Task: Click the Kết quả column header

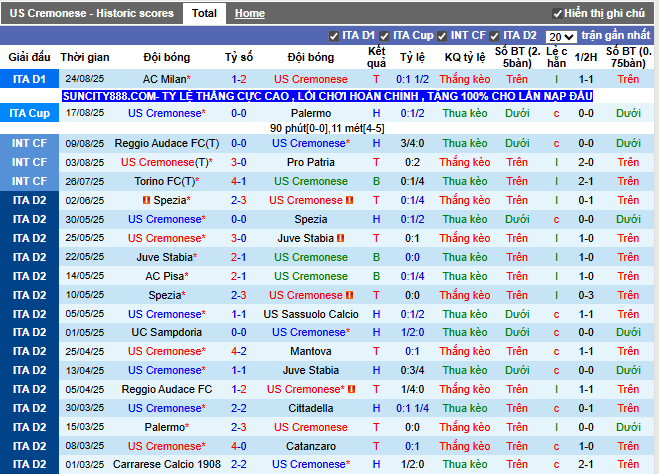Action: coord(376,57)
